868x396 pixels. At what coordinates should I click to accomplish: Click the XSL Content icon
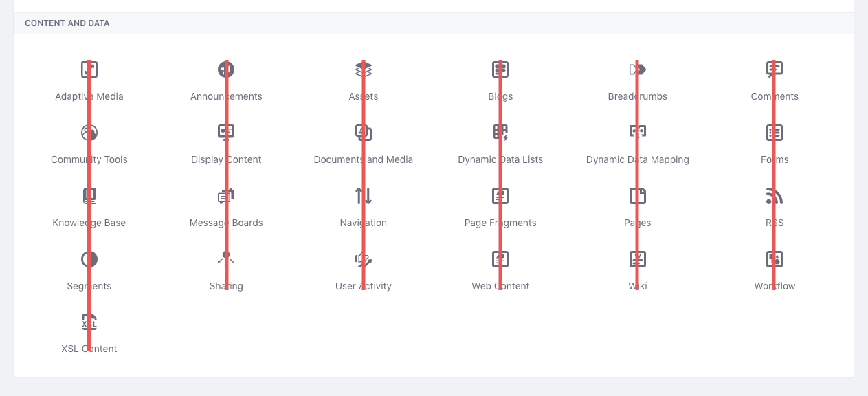click(89, 322)
